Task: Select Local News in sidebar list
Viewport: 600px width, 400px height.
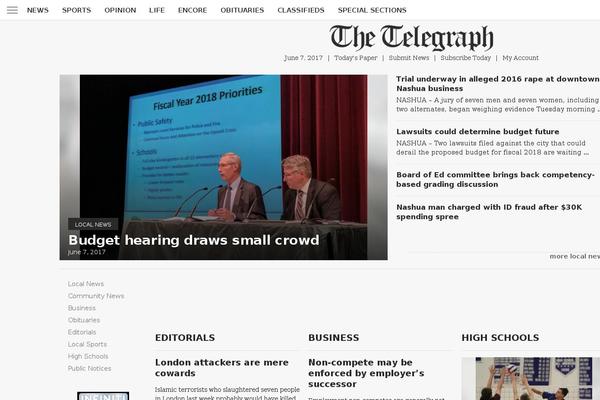Action: 86,284
